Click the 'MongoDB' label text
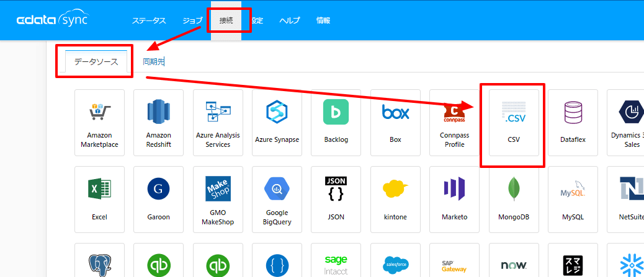This screenshot has height=277, width=644. tap(513, 217)
